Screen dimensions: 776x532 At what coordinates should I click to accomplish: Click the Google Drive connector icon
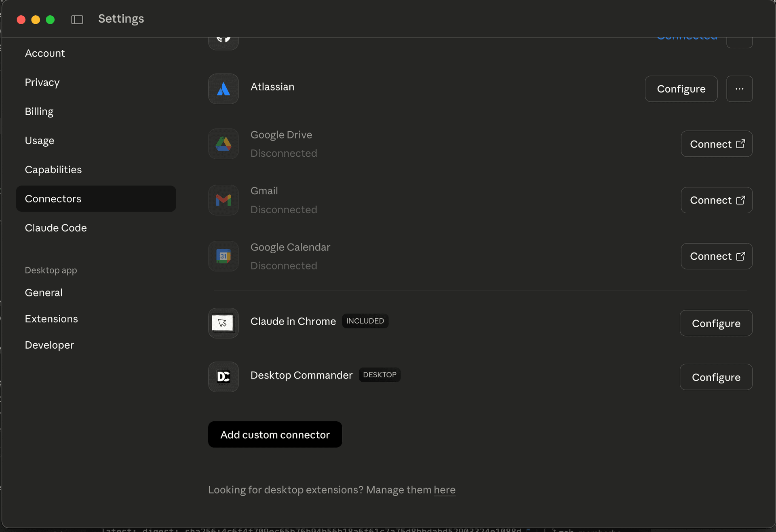tap(223, 144)
